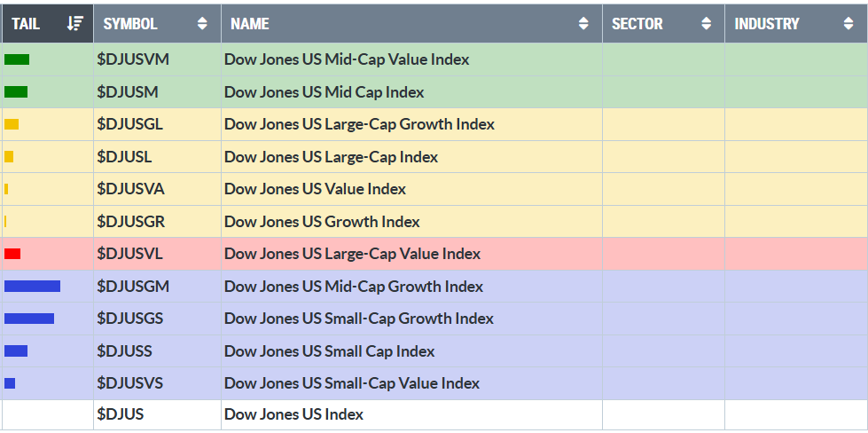The width and height of the screenshot is (868, 433).
Task: Click the NAME column sort arrows
Action: pyautogui.click(x=583, y=24)
